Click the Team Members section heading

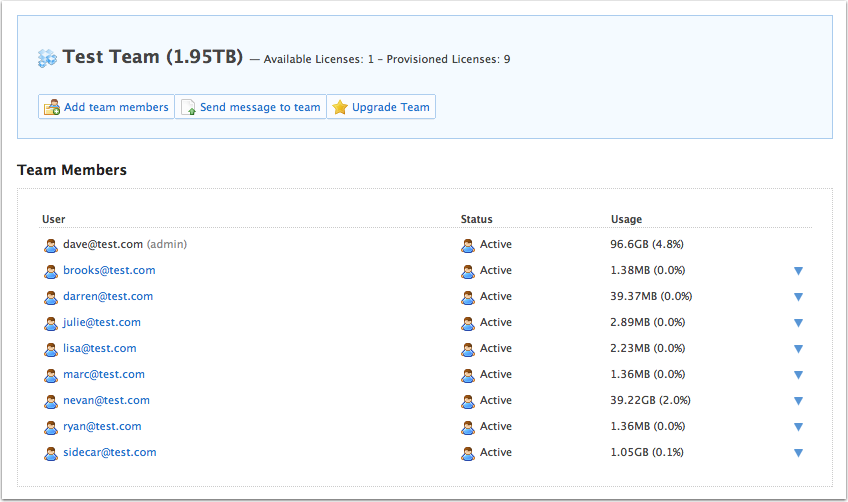tap(72, 170)
